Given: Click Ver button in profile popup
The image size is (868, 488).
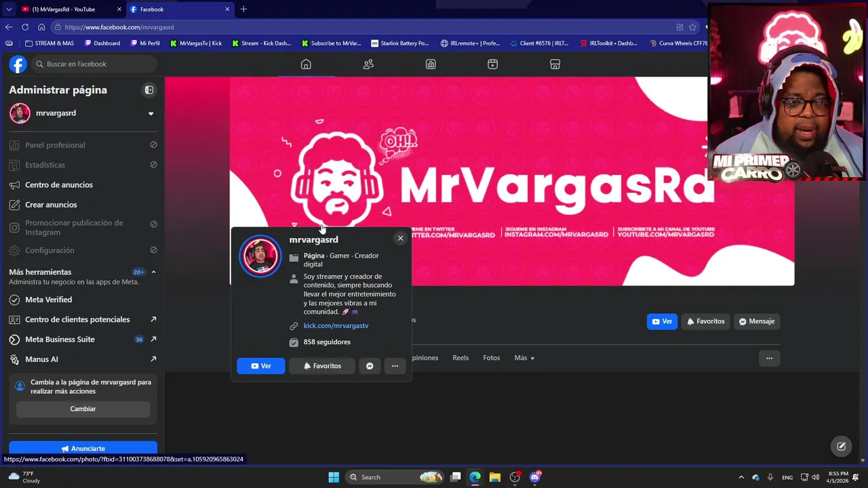Looking at the screenshot, I should tap(261, 366).
